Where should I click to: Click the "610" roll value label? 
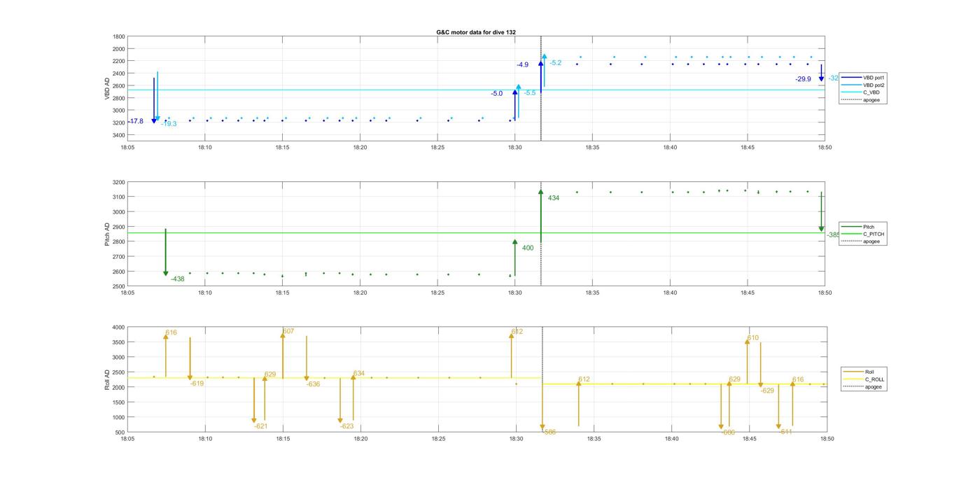752,338
